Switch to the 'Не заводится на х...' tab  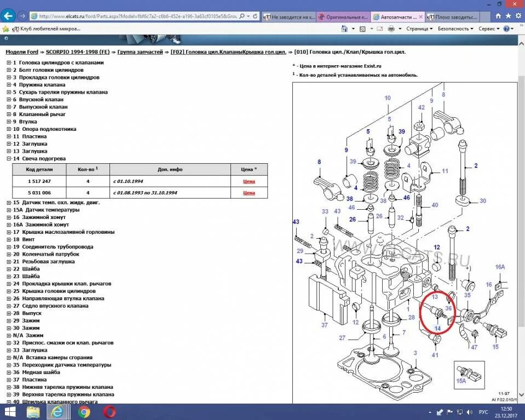click(289, 17)
